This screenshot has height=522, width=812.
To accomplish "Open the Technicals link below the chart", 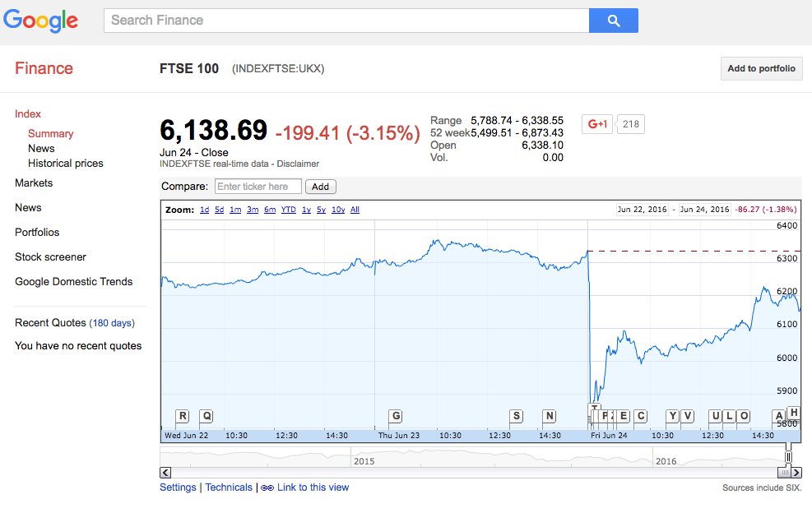I will click(229, 487).
